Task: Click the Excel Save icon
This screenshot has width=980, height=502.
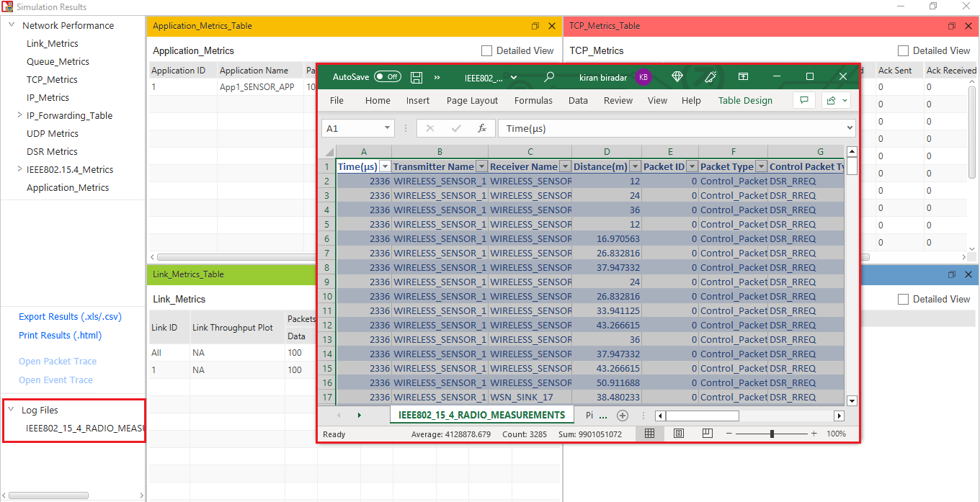Action: pos(416,77)
